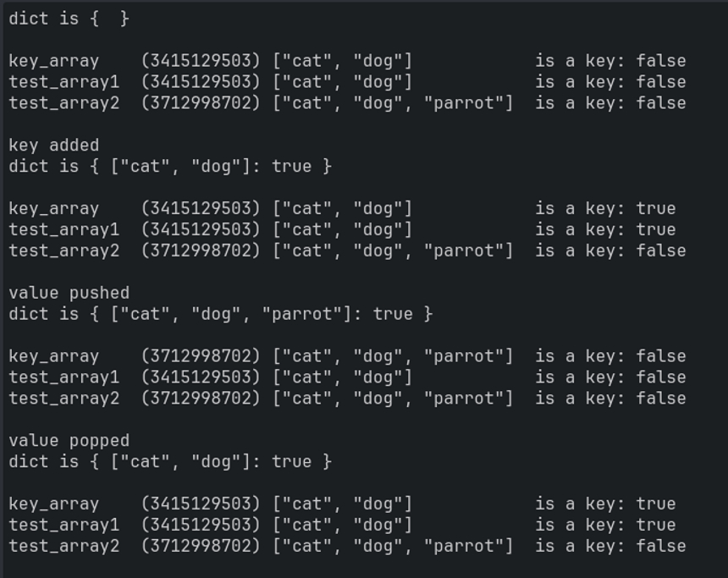Click "dict is" line directly below "value popped"
This screenshot has width=728, height=578.
click(x=169, y=462)
